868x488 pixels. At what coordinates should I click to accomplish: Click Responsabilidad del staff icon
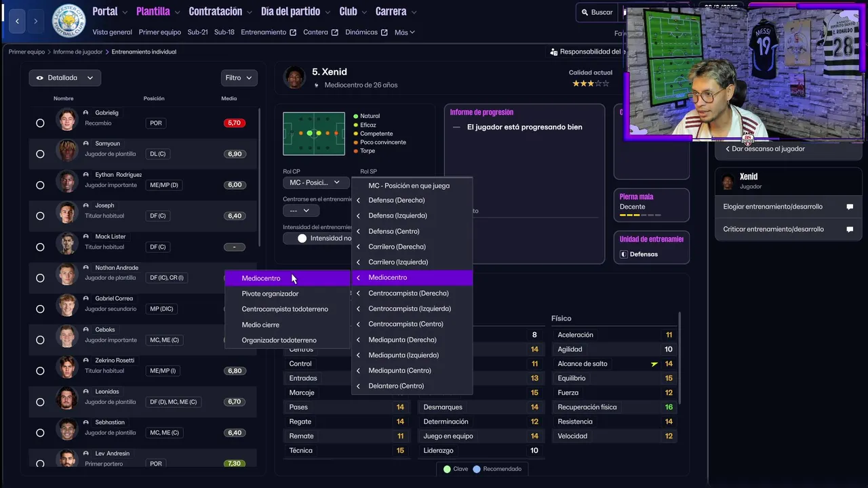(x=554, y=52)
